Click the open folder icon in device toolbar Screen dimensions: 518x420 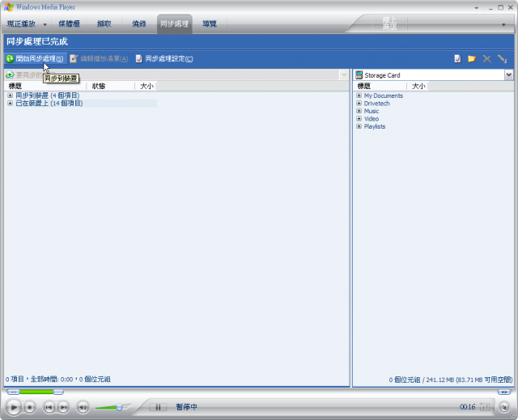pos(472,59)
